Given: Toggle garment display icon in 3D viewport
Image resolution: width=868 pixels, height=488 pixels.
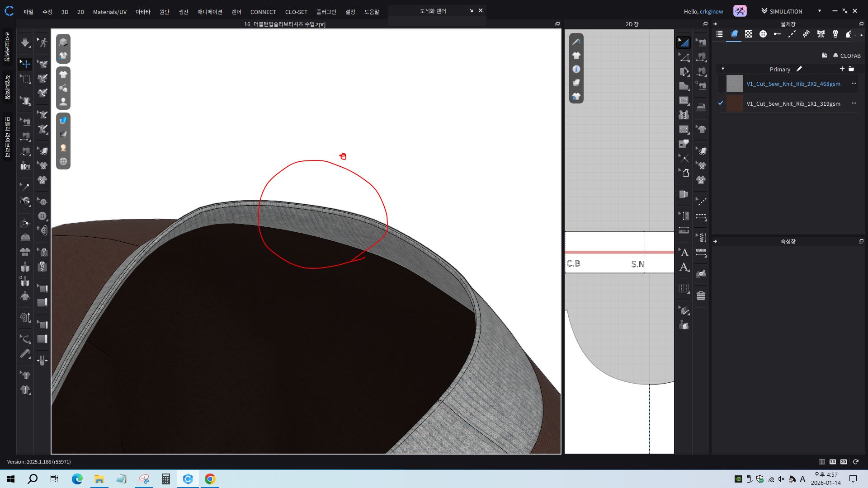Looking at the screenshot, I should 63,75.
